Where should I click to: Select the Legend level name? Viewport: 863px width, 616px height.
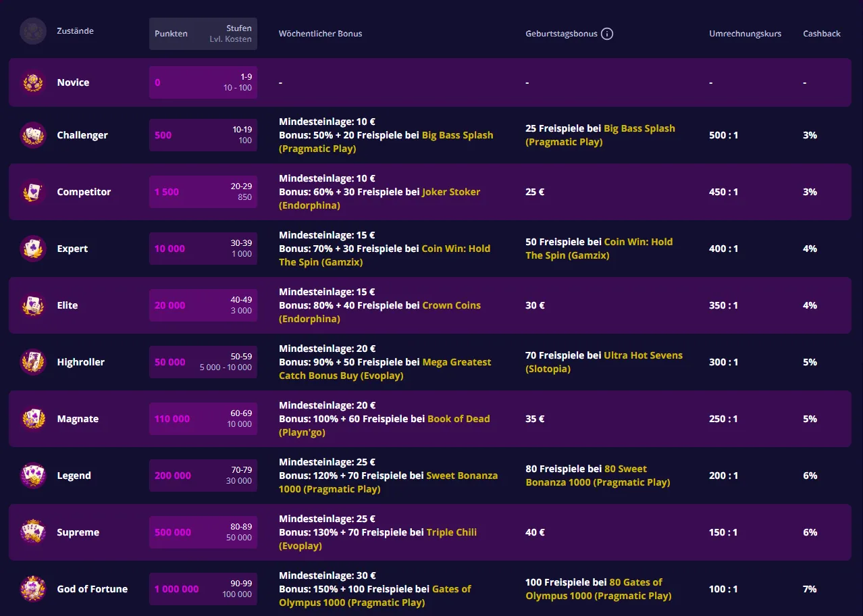coord(74,476)
